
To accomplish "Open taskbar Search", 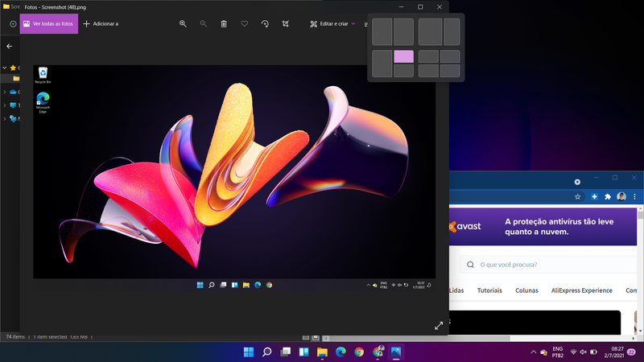I will (x=267, y=352).
